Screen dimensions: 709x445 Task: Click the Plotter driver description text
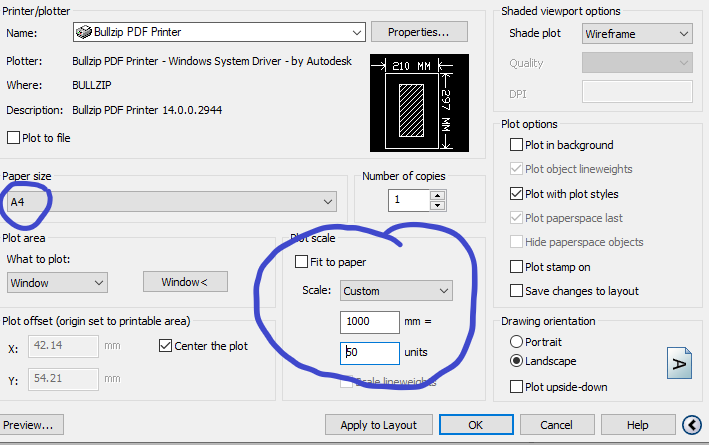pyautogui.click(x=212, y=61)
